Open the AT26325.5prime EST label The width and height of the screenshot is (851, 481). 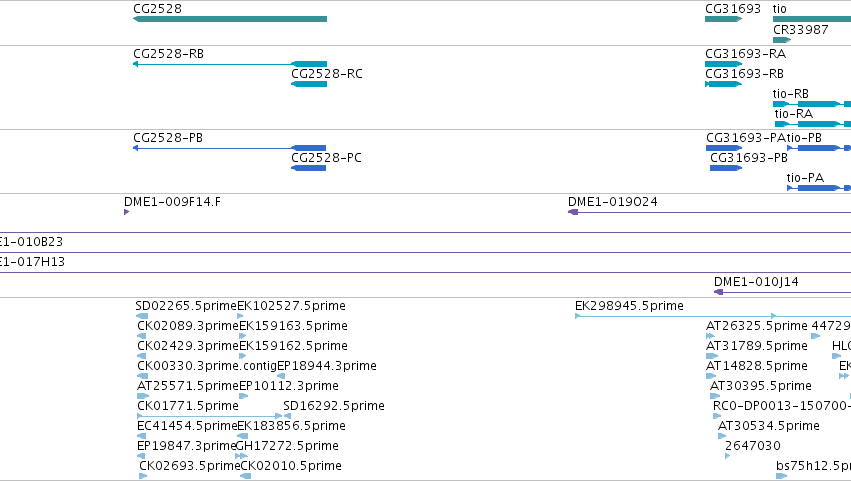point(757,326)
